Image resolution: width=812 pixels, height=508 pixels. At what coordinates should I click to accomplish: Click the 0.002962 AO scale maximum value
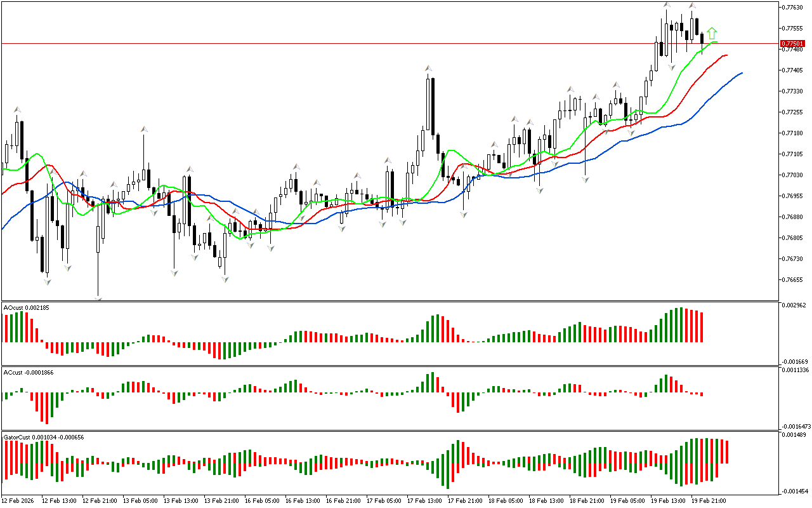click(x=796, y=305)
